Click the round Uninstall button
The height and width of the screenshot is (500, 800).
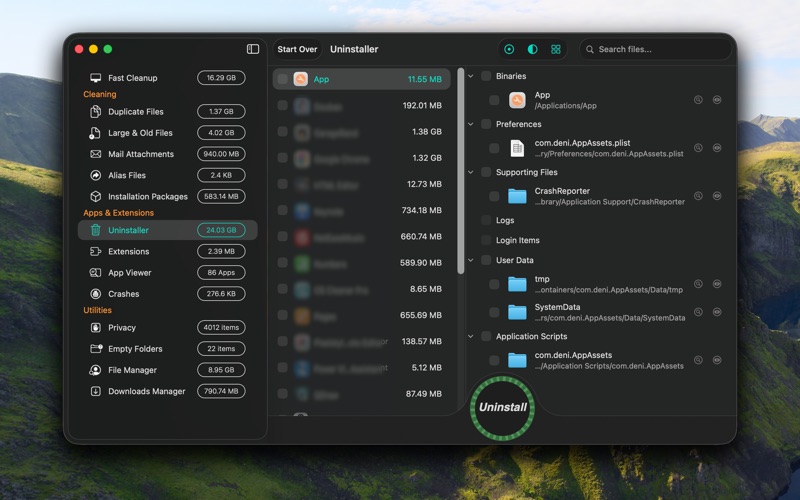503,407
